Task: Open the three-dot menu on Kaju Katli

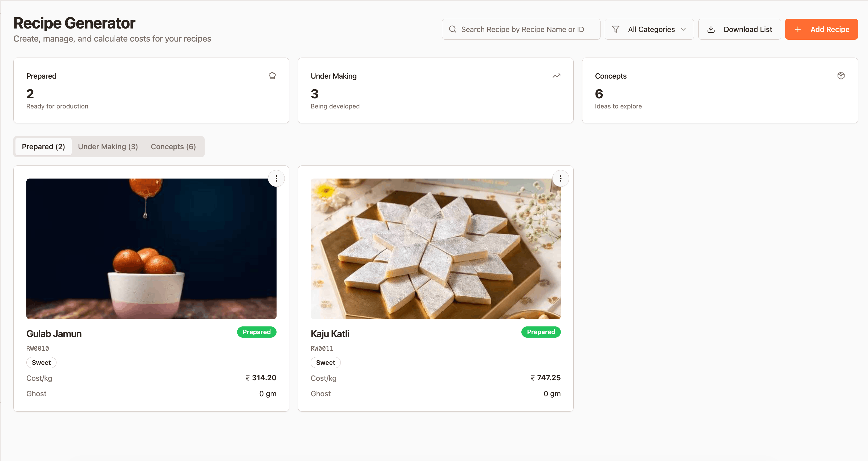Action: click(561, 178)
